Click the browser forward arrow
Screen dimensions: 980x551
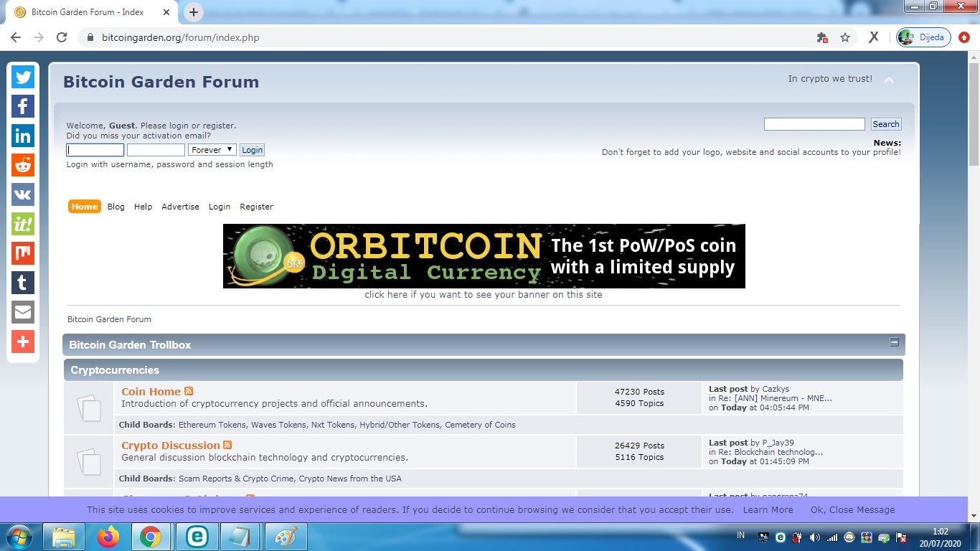[39, 37]
